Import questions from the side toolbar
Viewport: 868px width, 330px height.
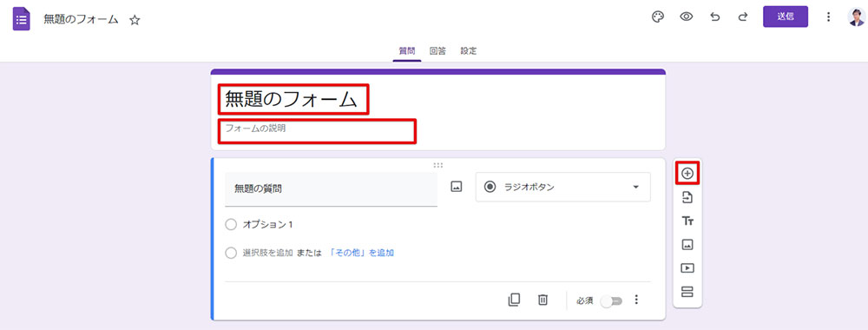(687, 197)
